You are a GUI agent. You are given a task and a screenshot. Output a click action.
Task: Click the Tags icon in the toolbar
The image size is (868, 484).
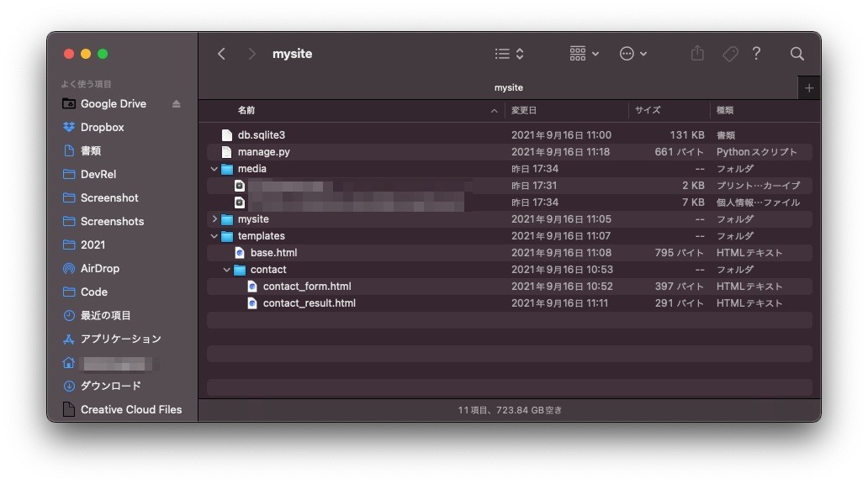click(729, 53)
